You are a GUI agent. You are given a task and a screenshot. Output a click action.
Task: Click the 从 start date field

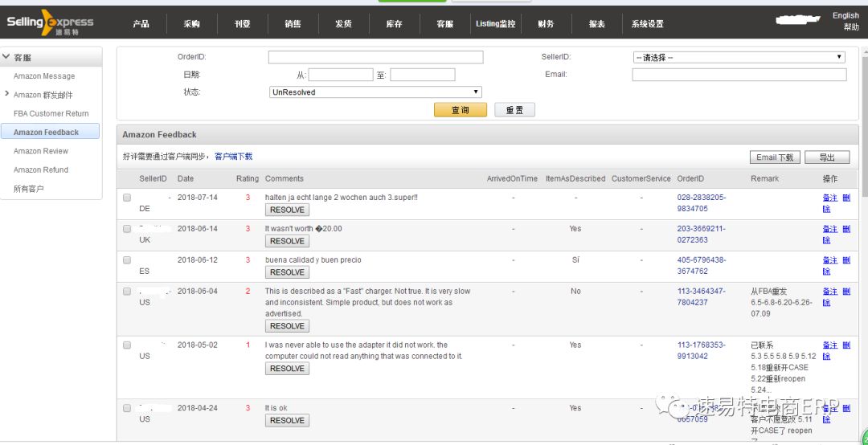tap(341, 75)
